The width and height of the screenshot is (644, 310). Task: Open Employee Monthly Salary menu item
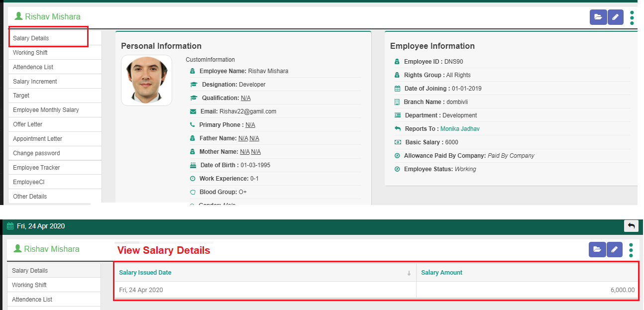(x=46, y=110)
